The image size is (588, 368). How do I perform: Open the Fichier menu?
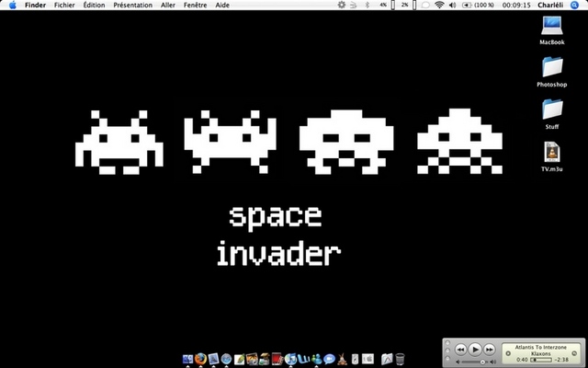pos(64,6)
